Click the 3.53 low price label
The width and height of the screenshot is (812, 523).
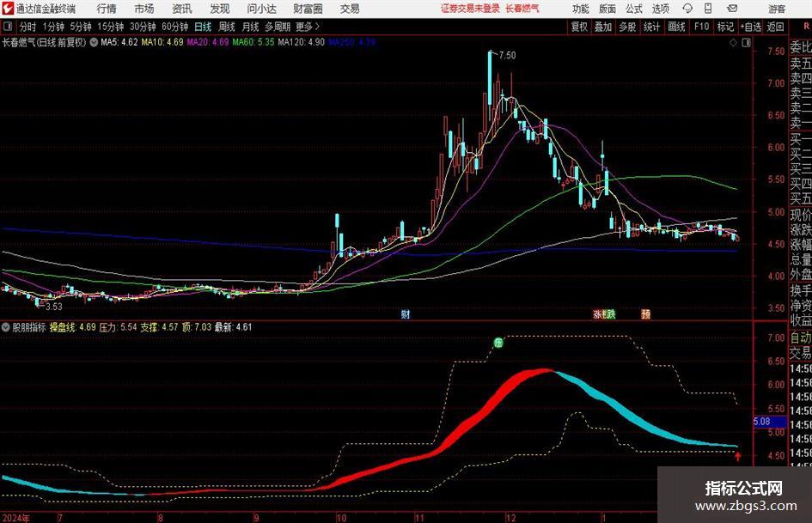[x=54, y=307]
